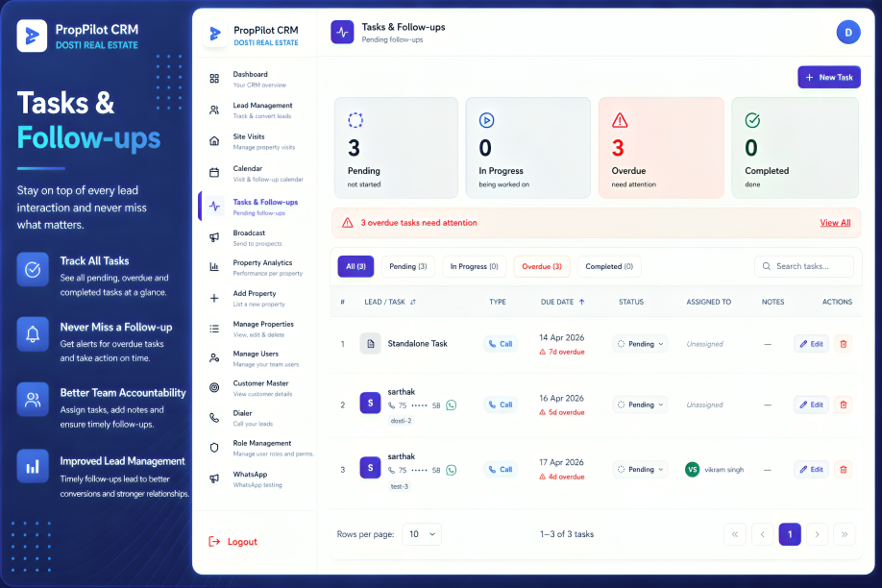Click the Customer Master target icon
The height and width of the screenshot is (588, 882).
point(214,388)
